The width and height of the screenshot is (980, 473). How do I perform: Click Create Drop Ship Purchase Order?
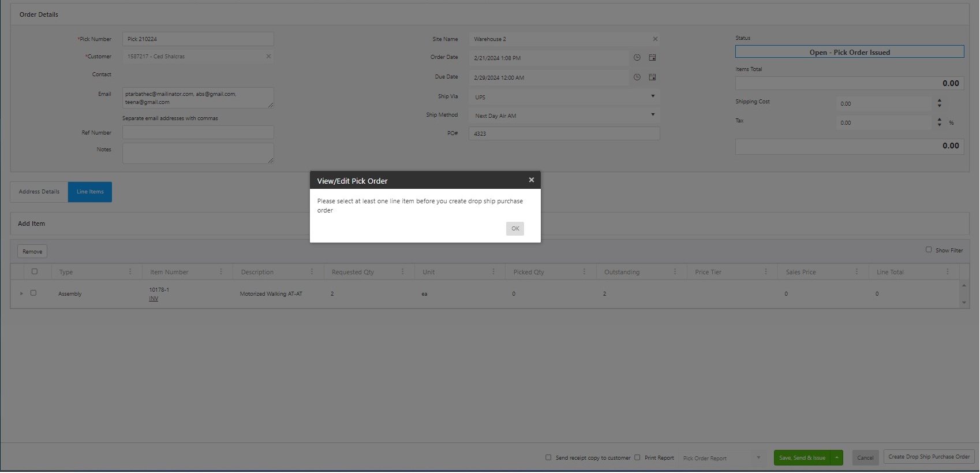[929, 457]
